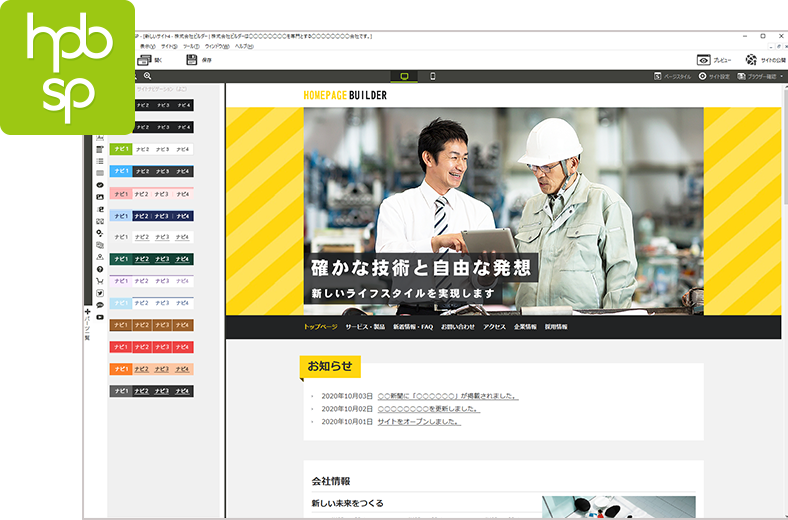788x520 pixels.
Task: Toggle the Parts List (パーツ一覧) panel tab
Action: coord(87,325)
